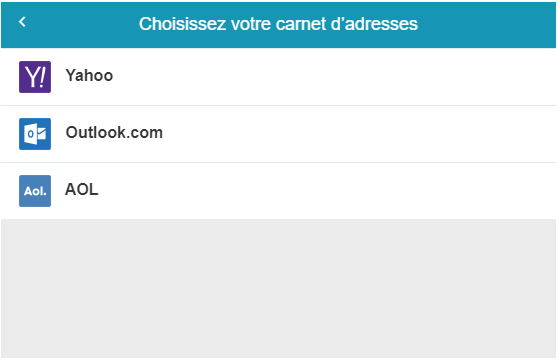Click the white 'Aol.' lettering in the logo
The width and height of the screenshot is (559, 362).
[35, 192]
